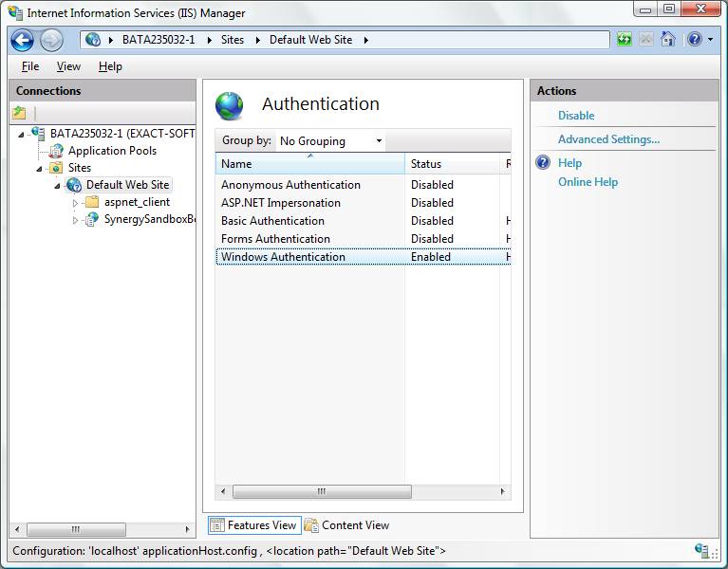Click the authentication list horizontal scrollbar
This screenshot has height=569, width=728.
(x=322, y=491)
